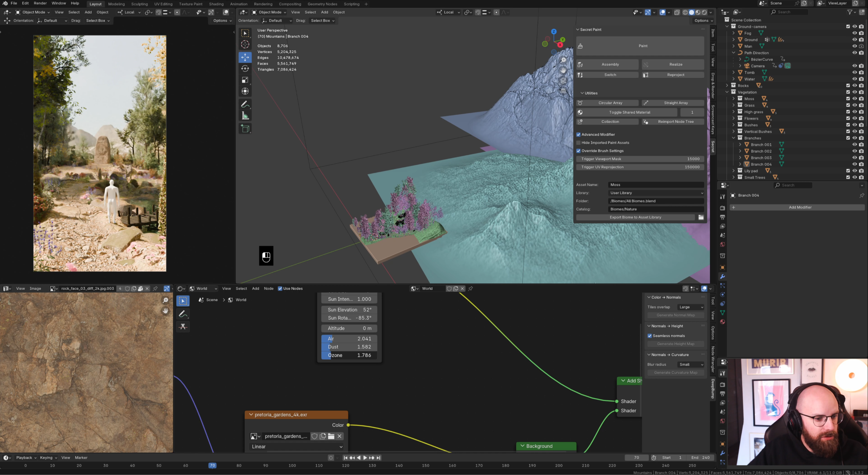Enable Hide Imported Paint Assets checkbox
This screenshot has height=475, width=868.
pos(578,143)
